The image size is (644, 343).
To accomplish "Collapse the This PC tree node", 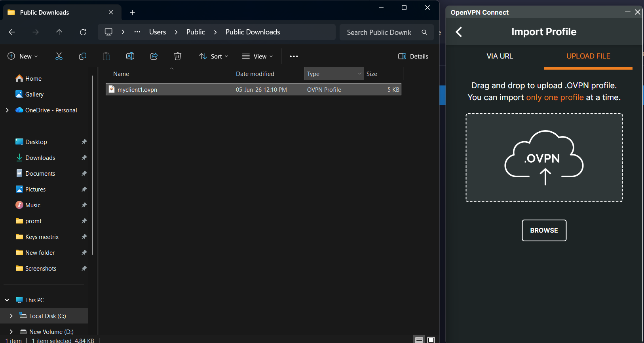I will 7,300.
